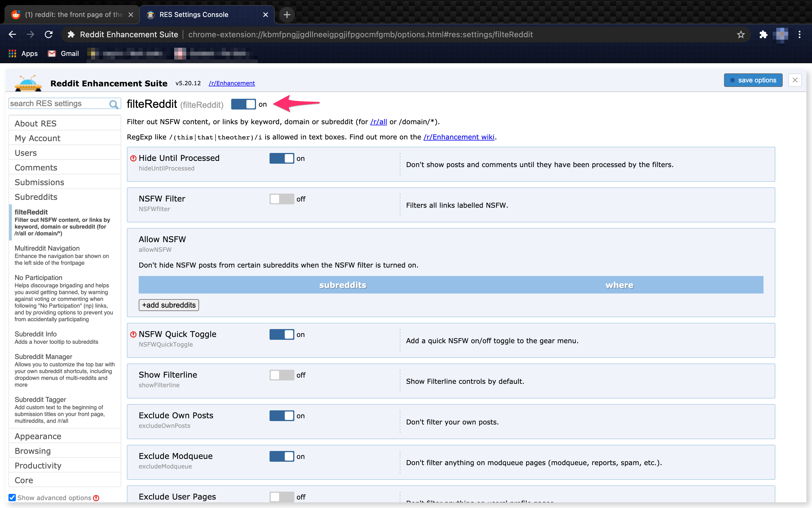Click the search magnifier in RES settings
The image size is (812, 508).
(114, 104)
